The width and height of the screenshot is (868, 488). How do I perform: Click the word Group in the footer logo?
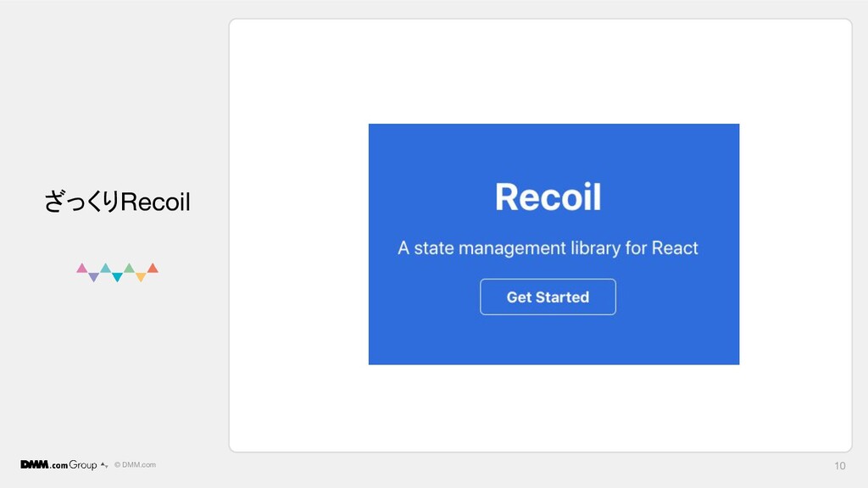pos(83,465)
